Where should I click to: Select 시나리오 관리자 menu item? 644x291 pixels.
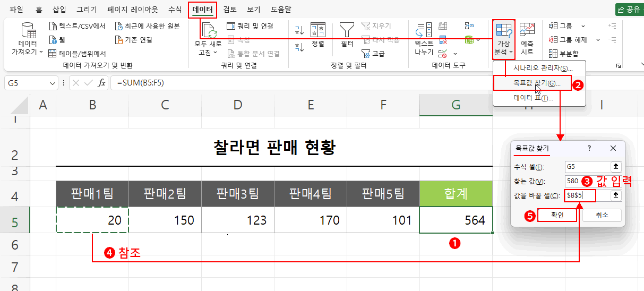(539, 69)
